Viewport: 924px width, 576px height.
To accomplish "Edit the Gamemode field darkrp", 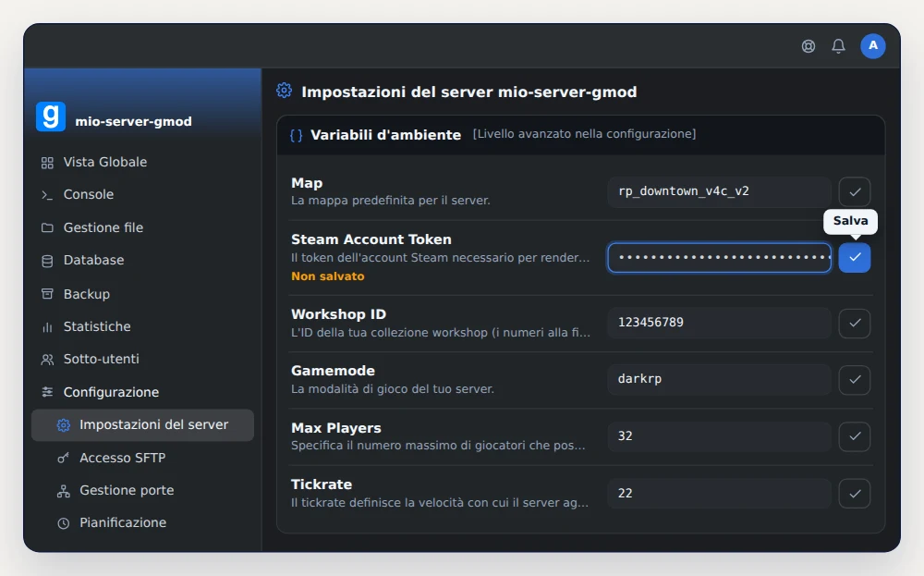I will [x=719, y=379].
